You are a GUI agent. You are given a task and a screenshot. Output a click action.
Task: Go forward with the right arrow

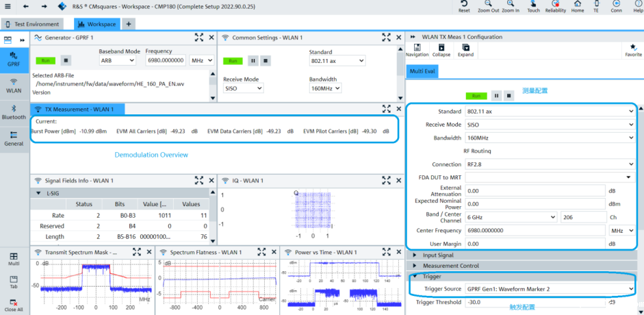tap(44, 6)
